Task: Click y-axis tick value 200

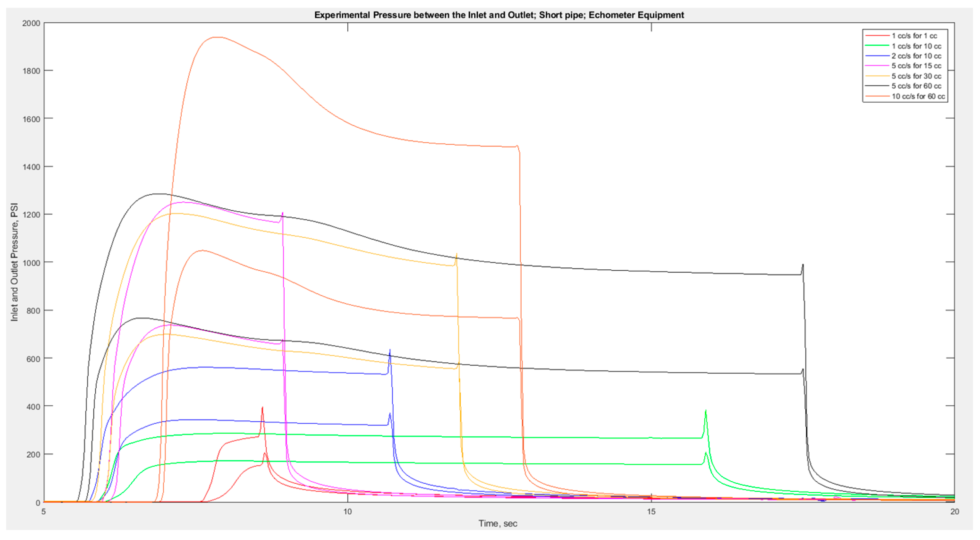Action: tap(33, 454)
